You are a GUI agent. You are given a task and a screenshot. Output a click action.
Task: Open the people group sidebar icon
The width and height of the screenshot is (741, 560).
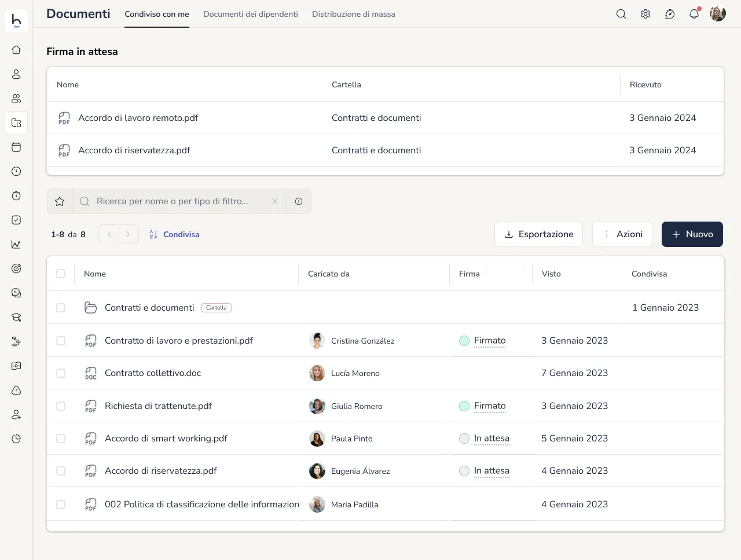pos(16,98)
